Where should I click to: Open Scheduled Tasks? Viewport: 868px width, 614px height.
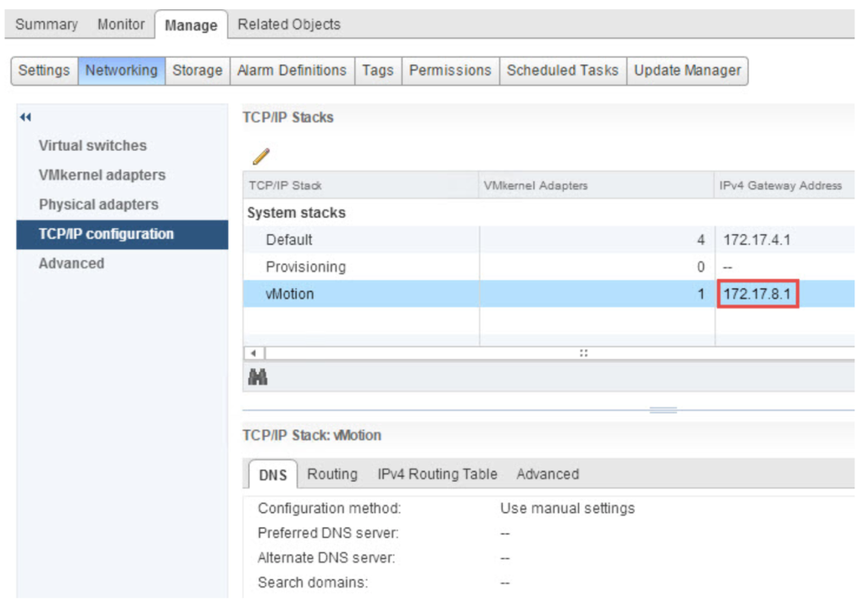coord(563,70)
